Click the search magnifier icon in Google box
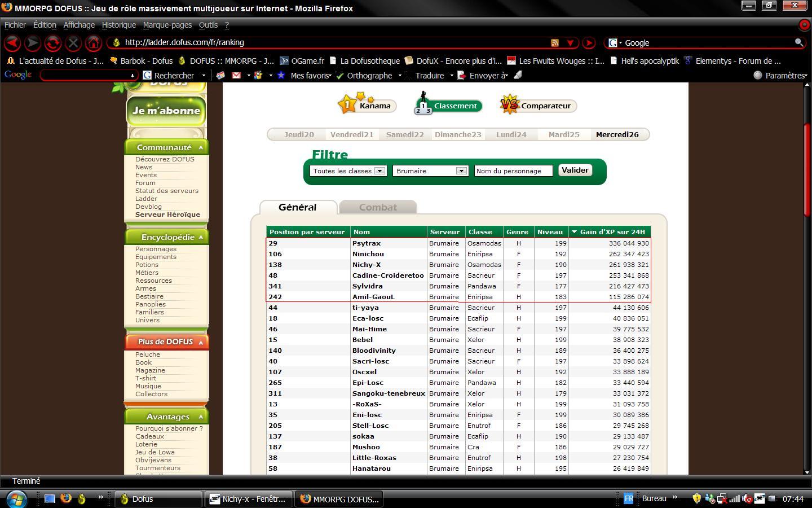The image size is (812, 508). pyautogui.click(x=798, y=42)
